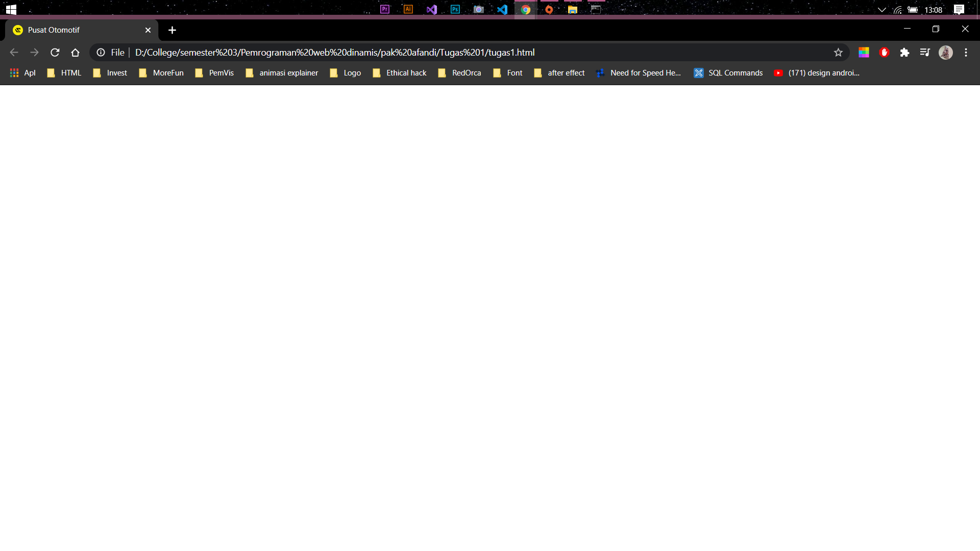The width and height of the screenshot is (980, 551).
Task: Close the Pusat Otomotif tab
Action: [x=148, y=30]
